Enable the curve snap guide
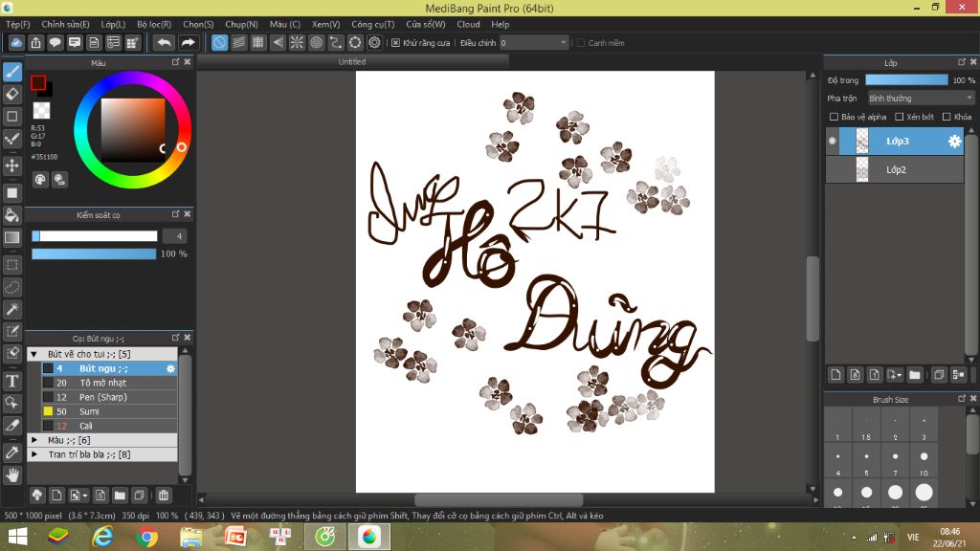The height and width of the screenshot is (551, 980). 336,42
